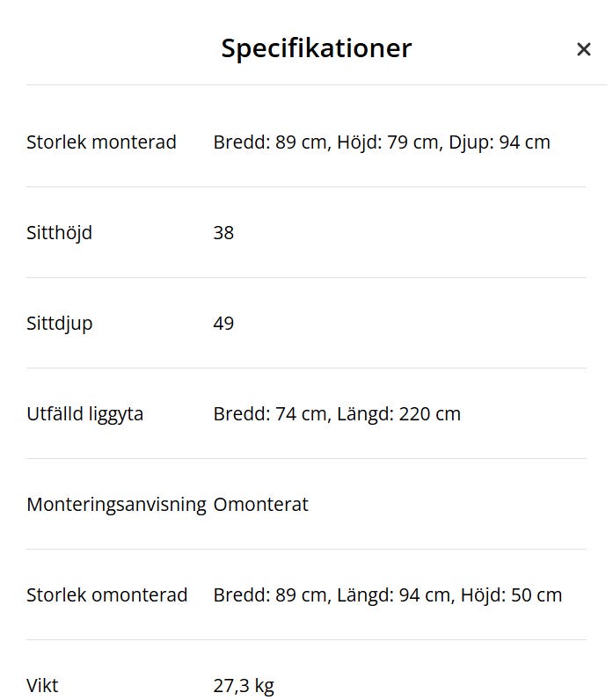Select the Vikt label
The width and height of the screenshot is (613, 700).
(42, 685)
